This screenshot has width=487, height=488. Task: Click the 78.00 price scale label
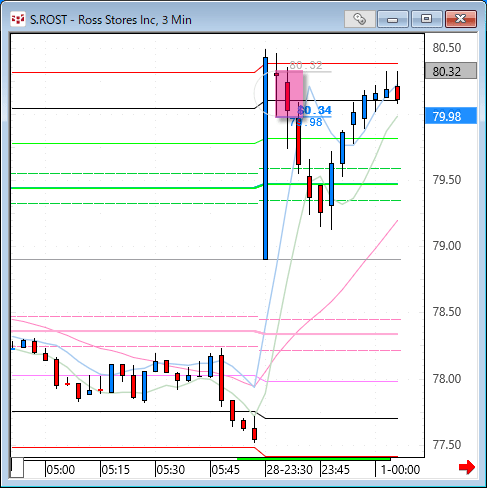(447, 379)
